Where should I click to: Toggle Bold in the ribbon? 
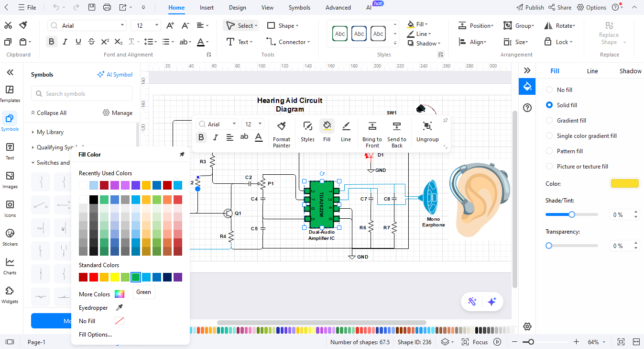pyautogui.click(x=52, y=42)
